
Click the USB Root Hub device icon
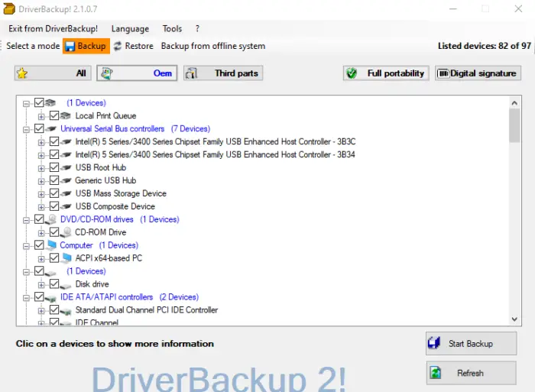click(66, 167)
